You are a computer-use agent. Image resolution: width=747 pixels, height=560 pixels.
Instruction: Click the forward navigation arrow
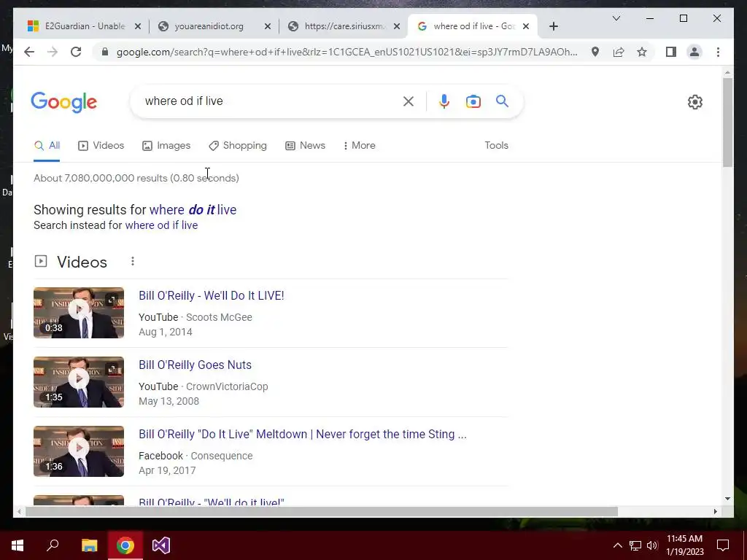[x=53, y=52]
